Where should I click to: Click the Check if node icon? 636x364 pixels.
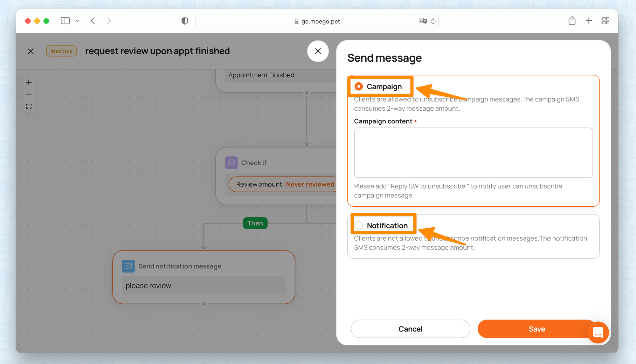[231, 163]
